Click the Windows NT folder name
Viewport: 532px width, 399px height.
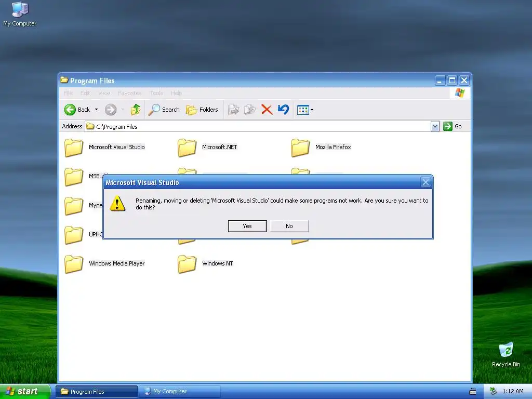coord(218,263)
